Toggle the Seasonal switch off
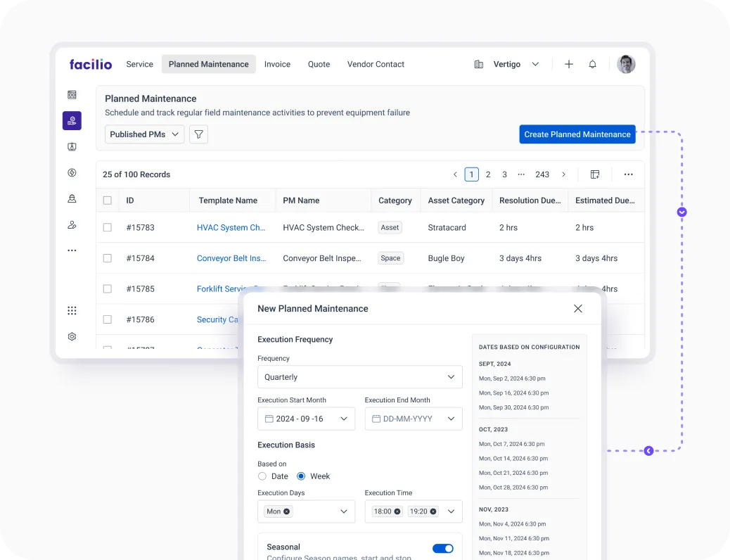The width and height of the screenshot is (730, 560). [442, 549]
